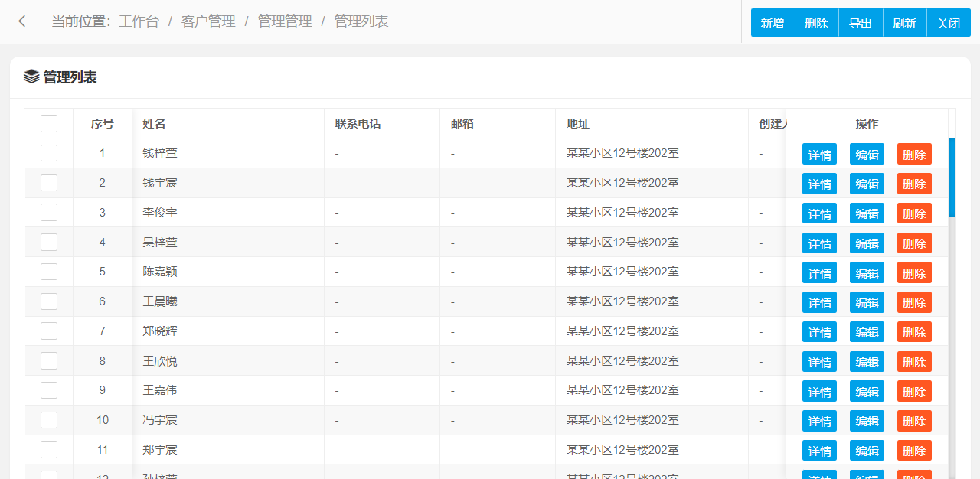View 详情 for 王欣悦

(819, 361)
